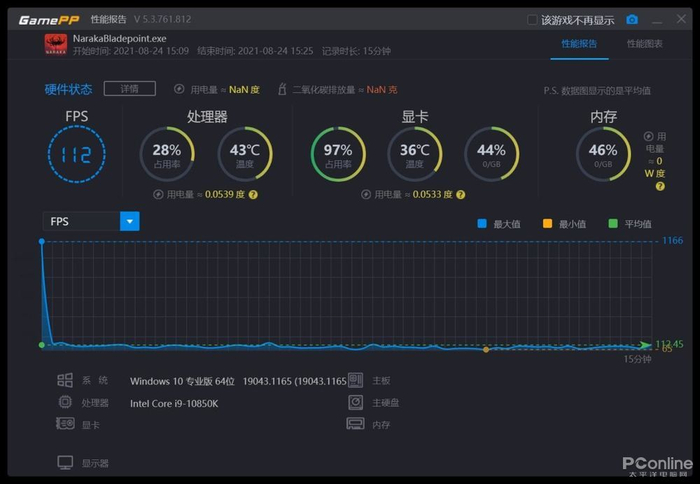Click the memory 用电量 power icon

coord(648,136)
